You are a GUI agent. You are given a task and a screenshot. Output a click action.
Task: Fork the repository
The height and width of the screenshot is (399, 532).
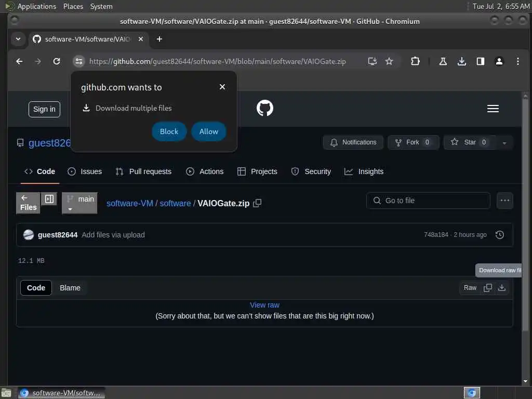(413, 142)
